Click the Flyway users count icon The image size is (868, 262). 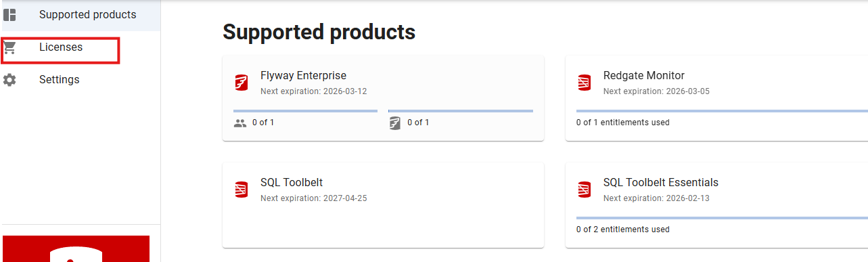pos(240,123)
